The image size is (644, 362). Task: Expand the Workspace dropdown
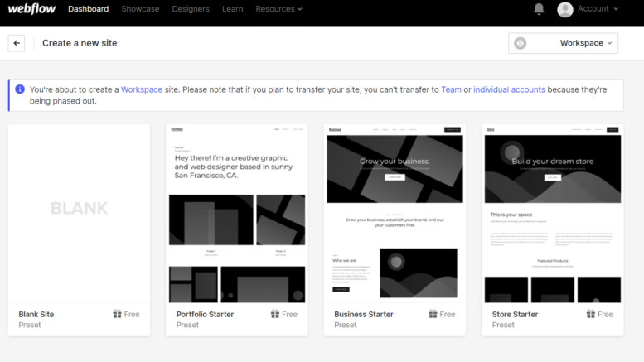(564, 43)
